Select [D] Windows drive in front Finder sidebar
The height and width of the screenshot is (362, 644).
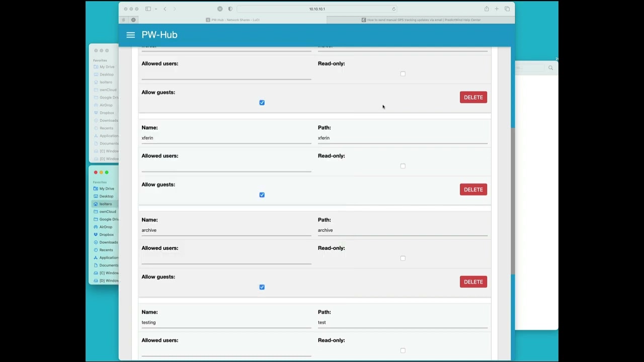(106, 281)
